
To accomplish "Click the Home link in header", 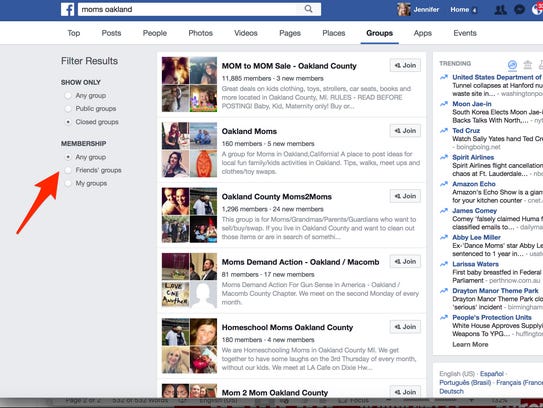I will 460,10.
